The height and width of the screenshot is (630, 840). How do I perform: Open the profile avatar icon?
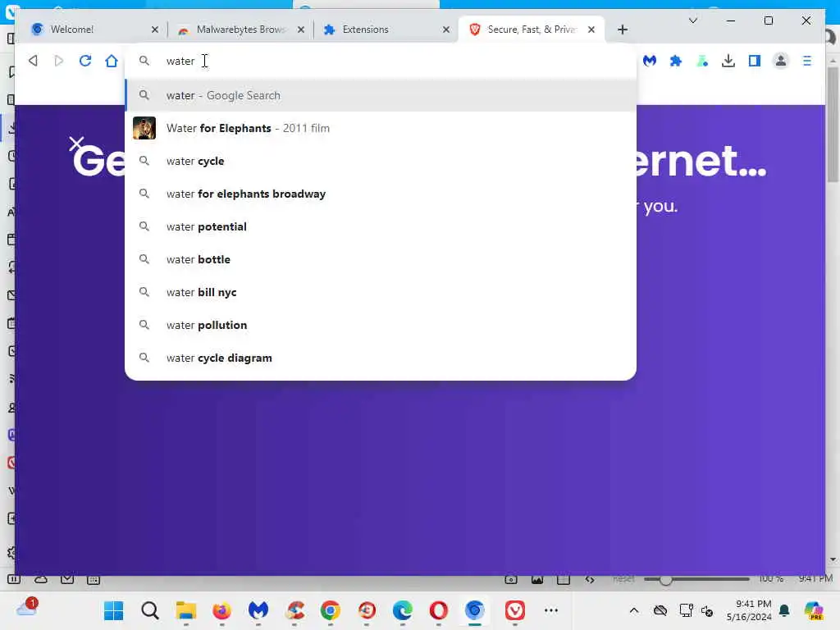781,61
